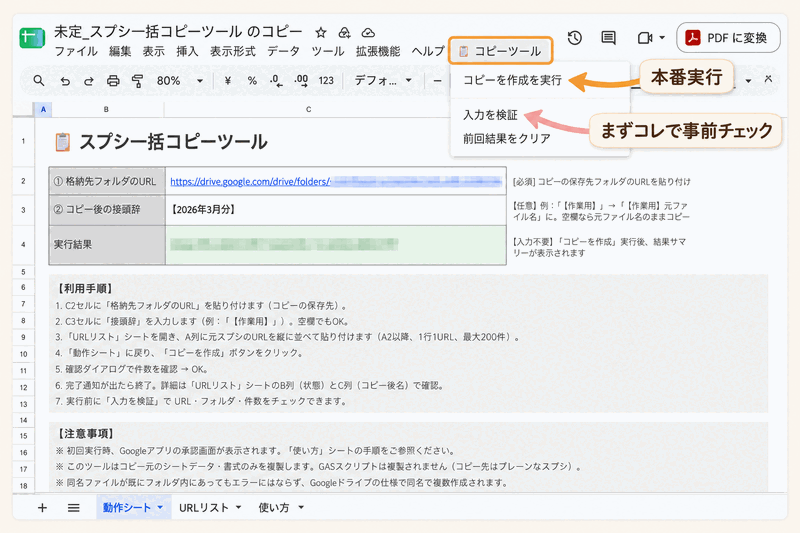This screenshot has height=533, width=800.
Task: Search menus with the magnifier icon
Action: [x=39, y=81]
